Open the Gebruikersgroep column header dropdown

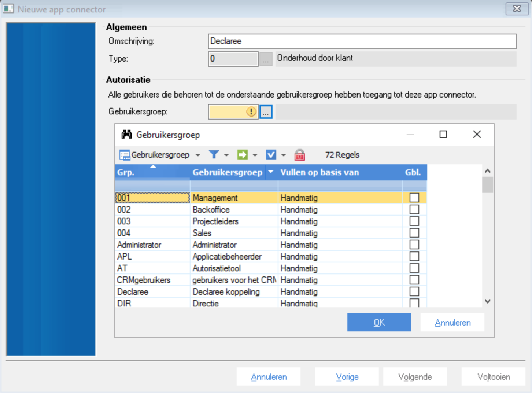[271, 172]
